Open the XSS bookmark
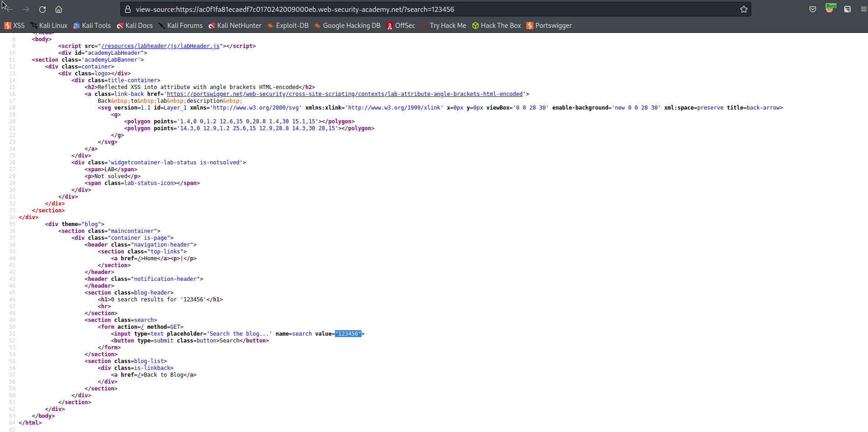This screenshot has width=868, height=432. click(14, 26)
